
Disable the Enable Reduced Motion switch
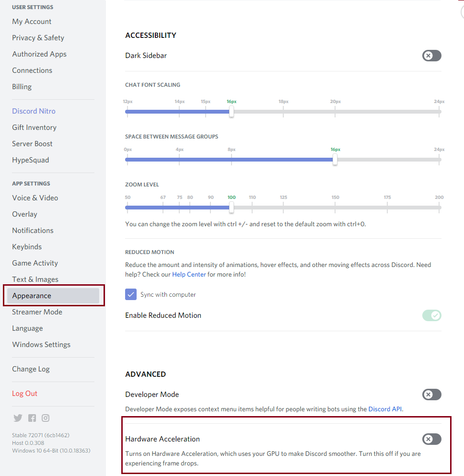pos(431,315)
